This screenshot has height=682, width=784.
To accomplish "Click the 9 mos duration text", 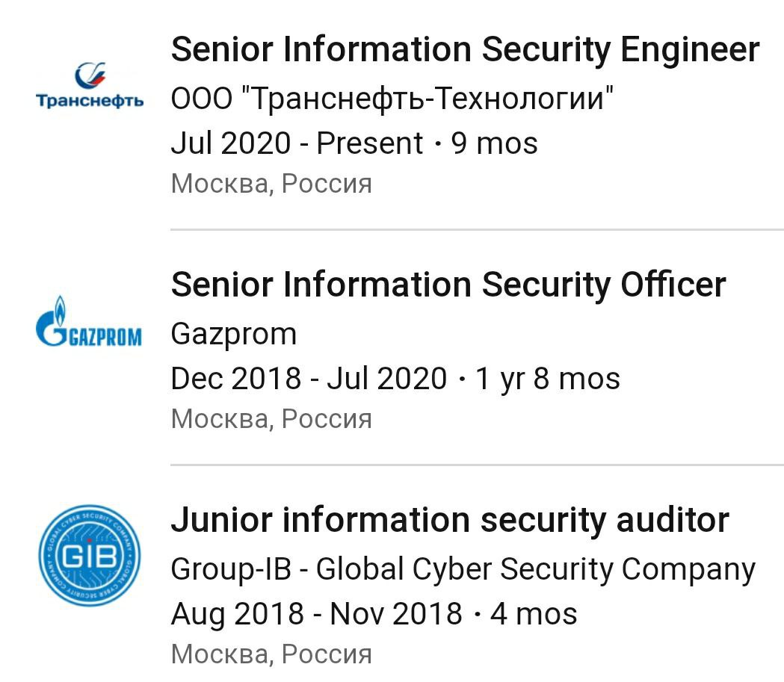I will (x=495, y=143).
